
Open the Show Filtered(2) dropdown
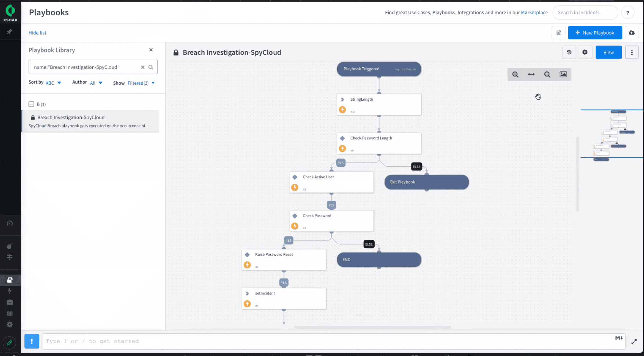[x=141, y=83]
